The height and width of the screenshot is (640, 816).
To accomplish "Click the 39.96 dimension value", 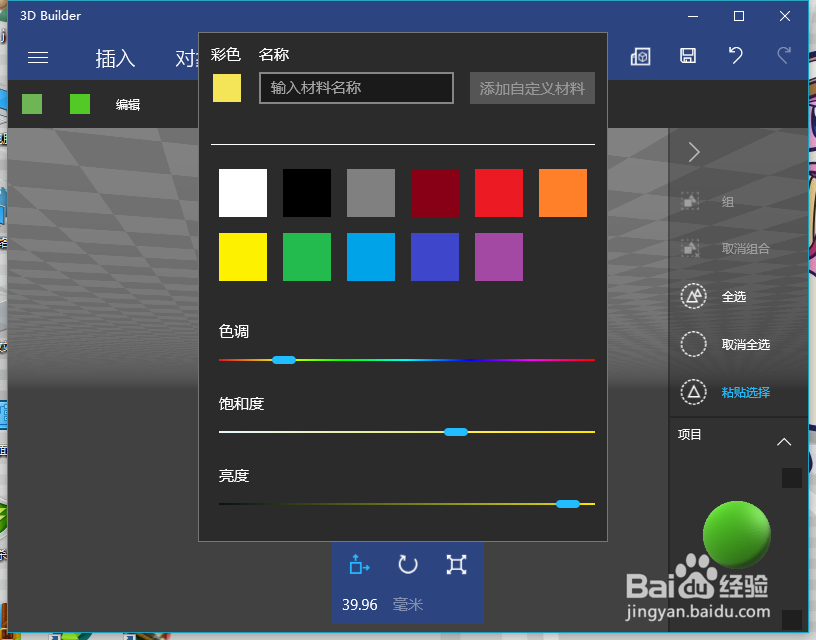I will point(360,605).
